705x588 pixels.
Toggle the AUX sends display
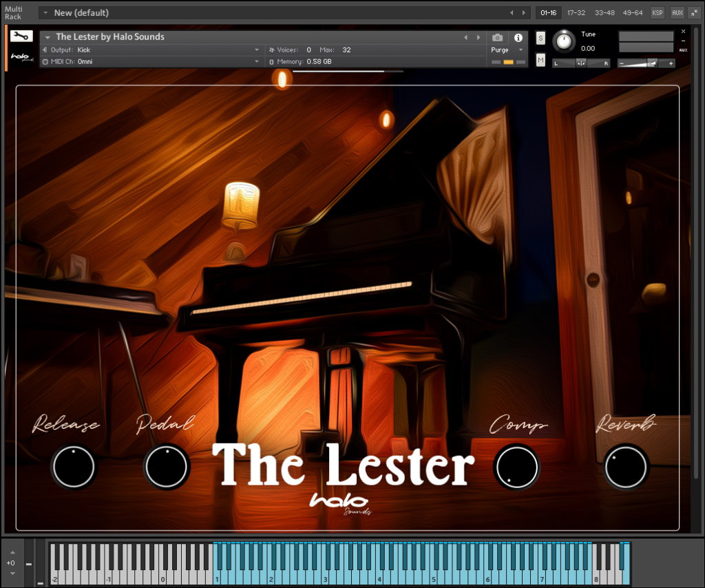click(682, 50)
